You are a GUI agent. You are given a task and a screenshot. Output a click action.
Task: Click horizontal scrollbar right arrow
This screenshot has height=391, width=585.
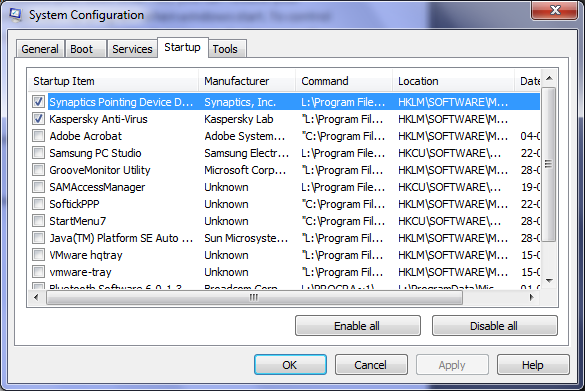(x=532, y=297)
